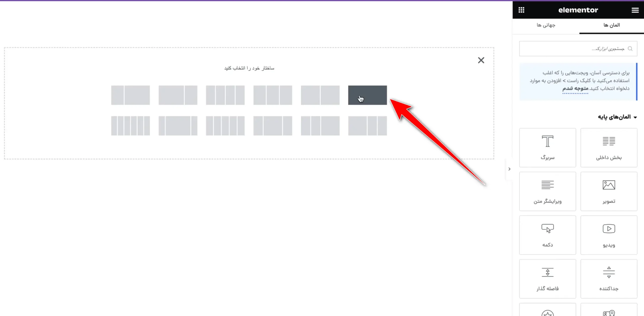
Task: Switch to the جهانی ها tab
Action: [546, 25]
